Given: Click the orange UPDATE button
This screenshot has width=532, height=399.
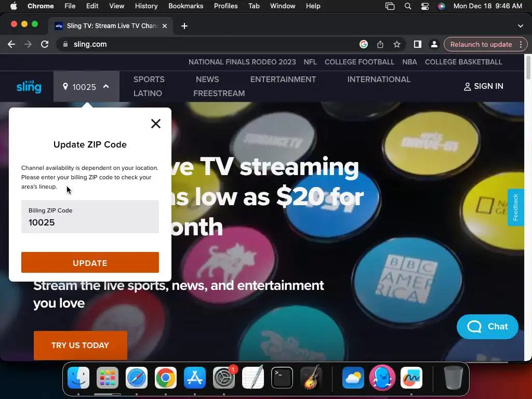Looking at the screenshot, I should (90, 262).
